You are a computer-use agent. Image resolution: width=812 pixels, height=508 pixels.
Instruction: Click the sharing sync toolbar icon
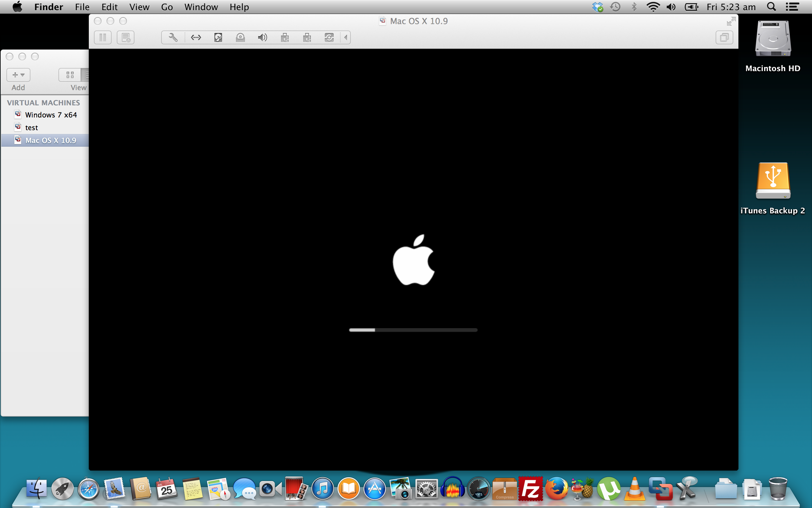click(x=329, y=37)
